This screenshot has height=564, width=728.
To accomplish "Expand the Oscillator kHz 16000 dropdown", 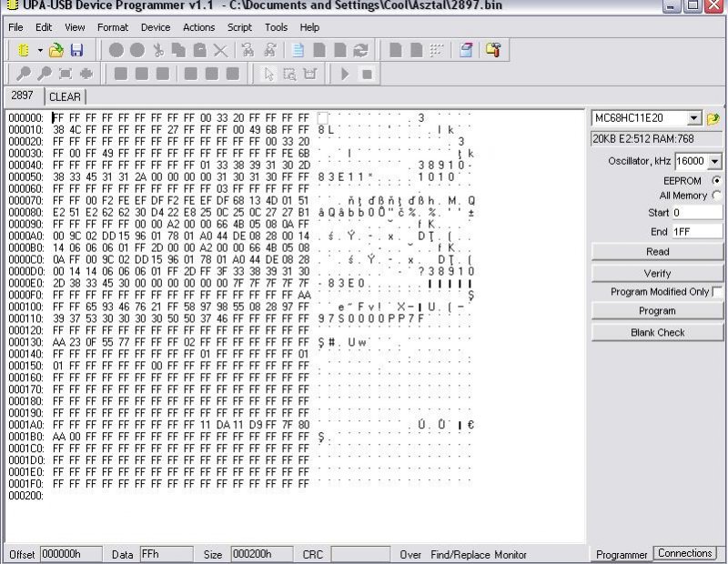I will click(x=715, y=161).
